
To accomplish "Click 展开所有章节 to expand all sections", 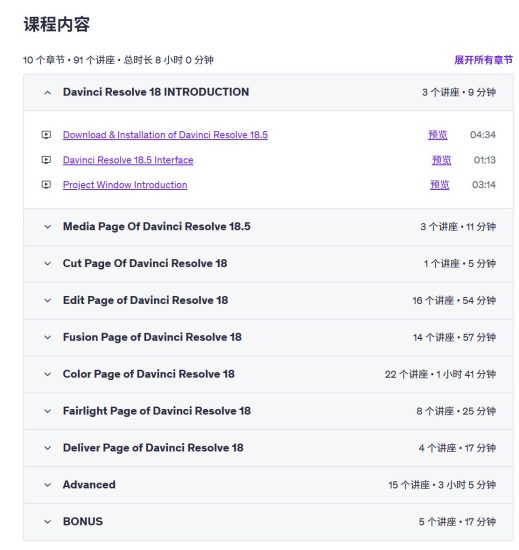I will (x=484, y=60).
